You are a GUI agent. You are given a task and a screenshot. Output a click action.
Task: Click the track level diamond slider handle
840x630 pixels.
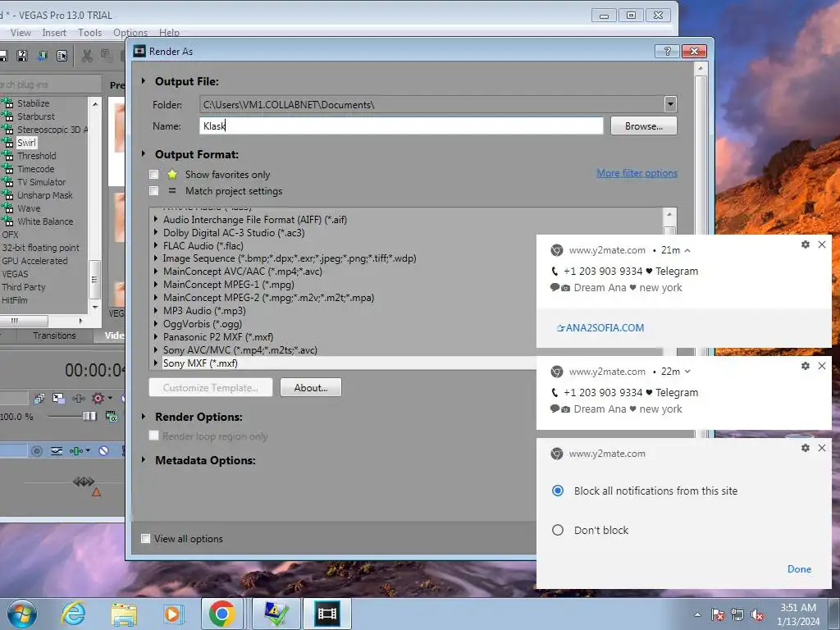pyautogui.click(x=84, y=481)
